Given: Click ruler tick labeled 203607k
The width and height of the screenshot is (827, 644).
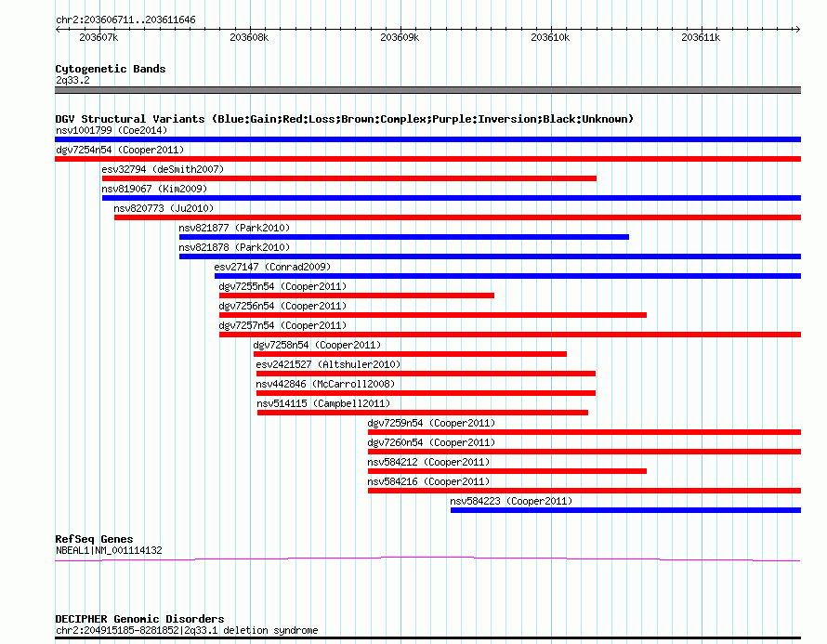Looking at the screenshot, I should pyautogui.click(x=98, y=37).
